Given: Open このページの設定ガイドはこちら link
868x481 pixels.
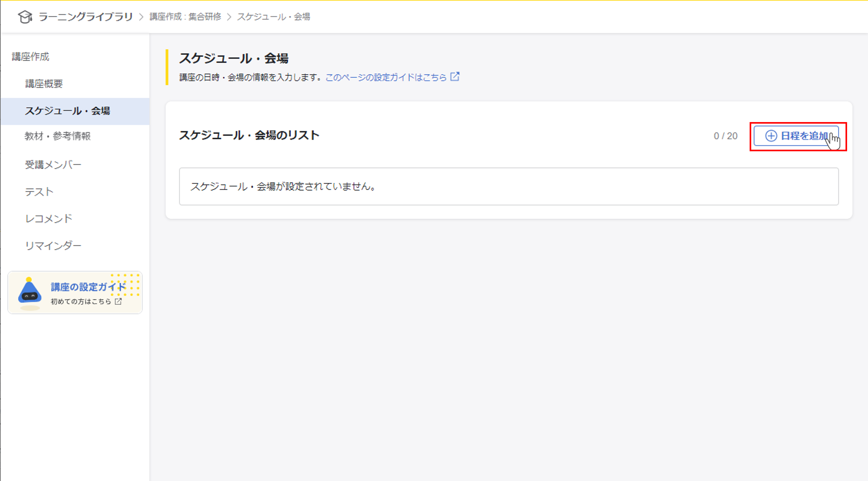Looking at the screenshot, I should pos(386,78).
